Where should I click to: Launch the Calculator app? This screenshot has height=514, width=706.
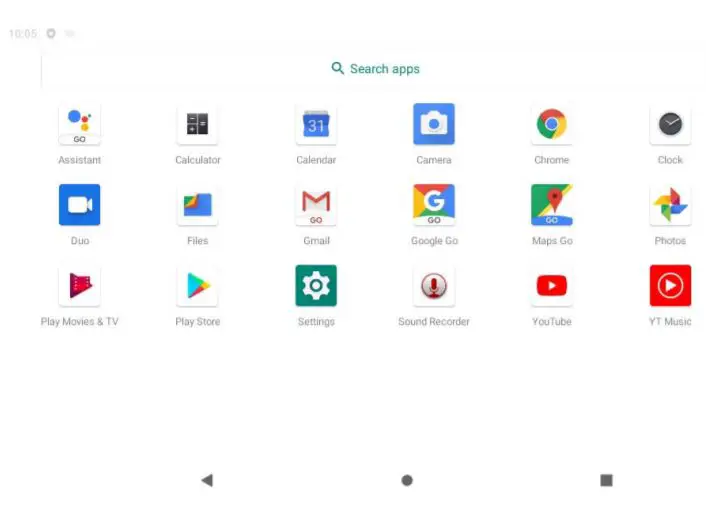[x=198, y=124]
